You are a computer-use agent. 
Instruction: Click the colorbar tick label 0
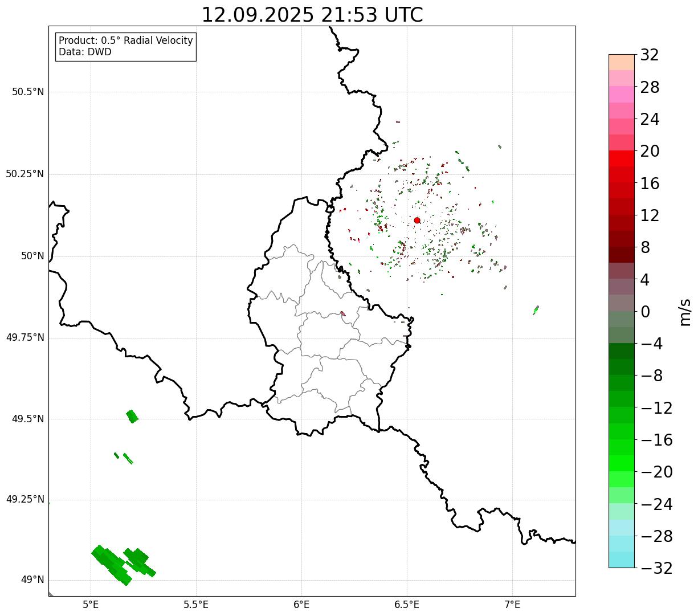tap(645, 312)
